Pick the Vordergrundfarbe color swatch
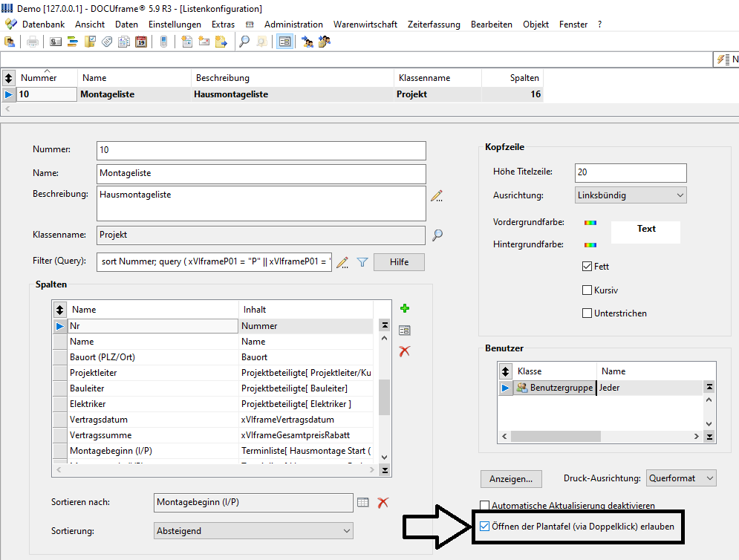 [x=590, y=223]
